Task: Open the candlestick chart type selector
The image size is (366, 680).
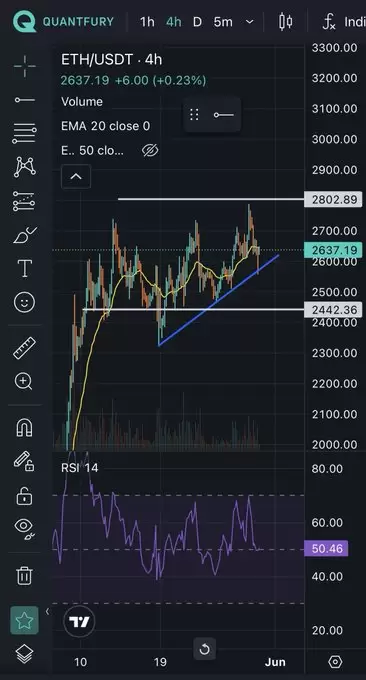Action: (285, 22)
